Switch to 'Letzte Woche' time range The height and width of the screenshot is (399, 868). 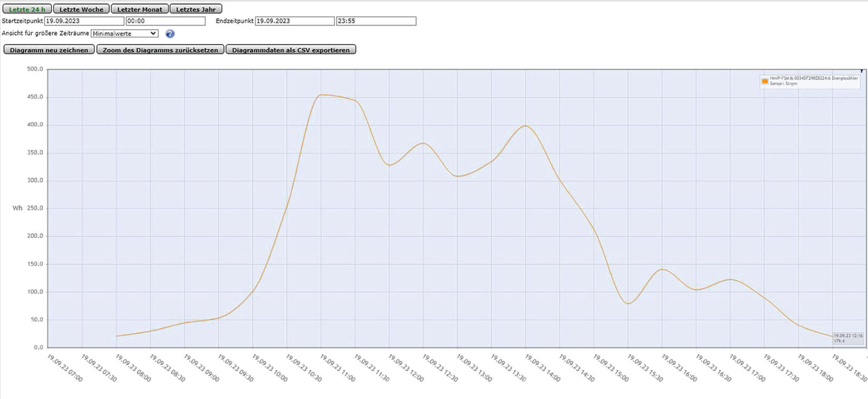point(81,9)
